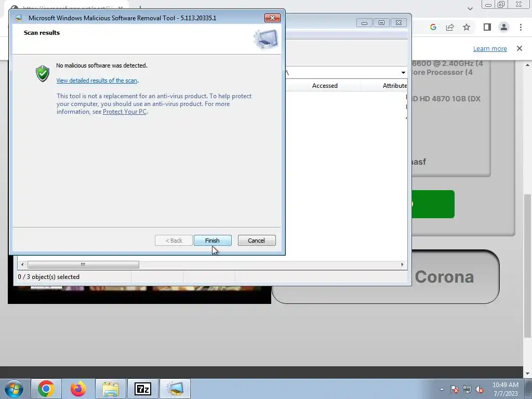Open the Windows Start menu orb
Viewport: 532px width, 399px height.
(14, 389)
